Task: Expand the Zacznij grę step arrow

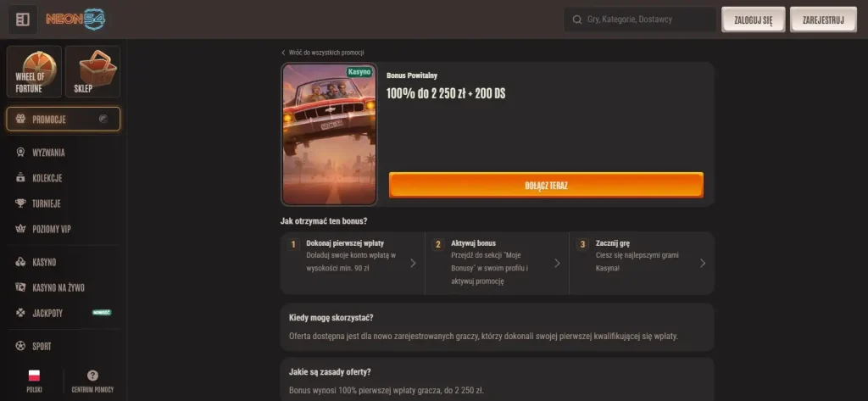Action: click(703, 263)
